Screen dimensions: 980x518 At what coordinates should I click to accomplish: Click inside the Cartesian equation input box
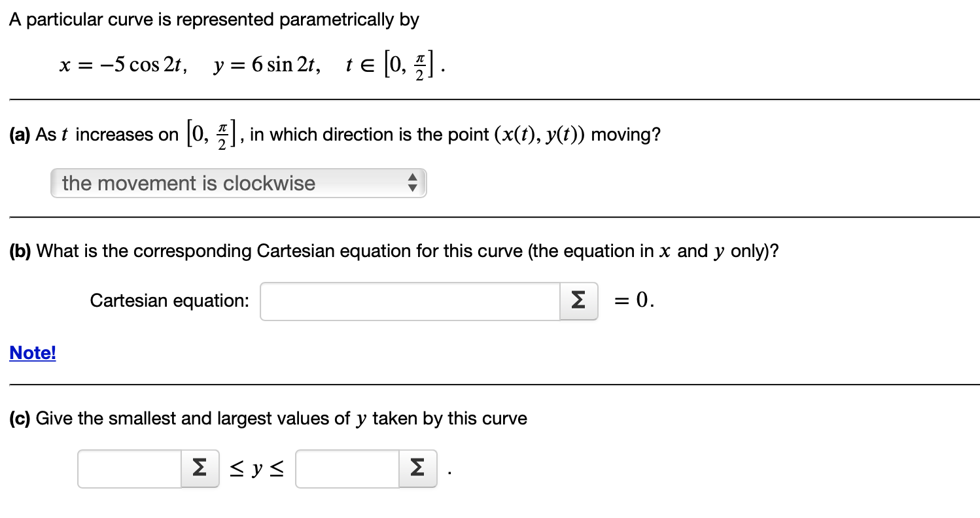(x=409, y=301)
